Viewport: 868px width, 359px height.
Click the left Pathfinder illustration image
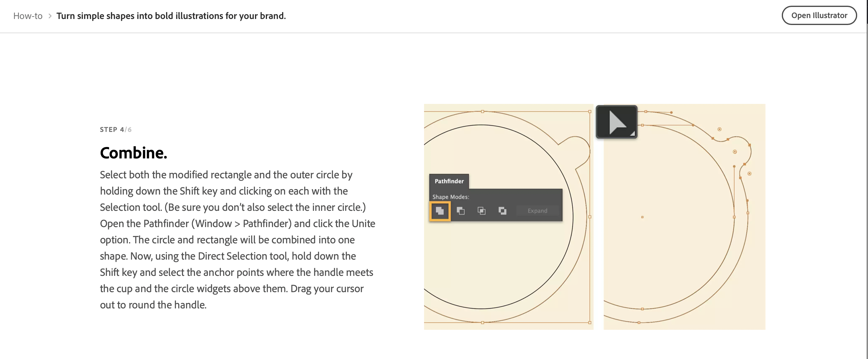click(508, 217)
